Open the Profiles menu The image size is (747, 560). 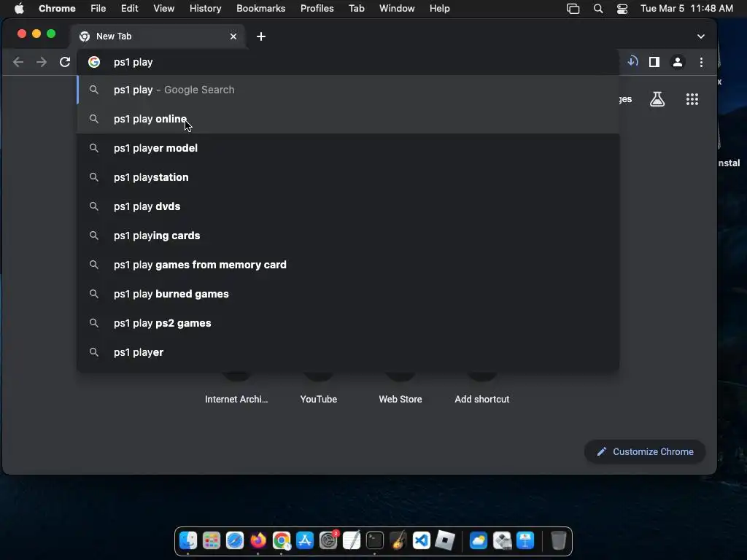click(317, 8)
